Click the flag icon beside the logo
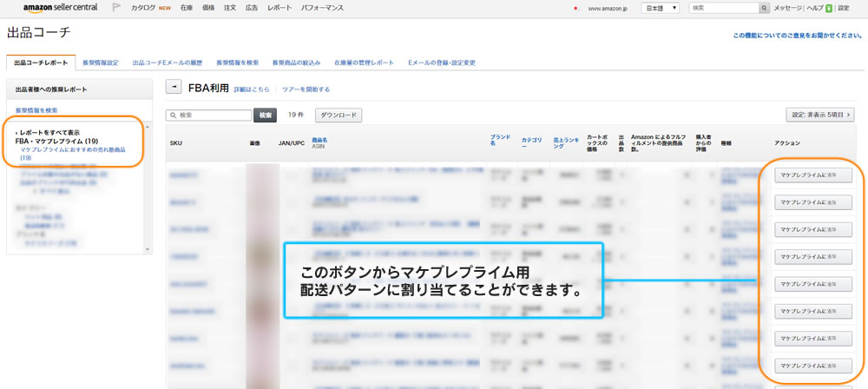 click(x=116, y=8)
